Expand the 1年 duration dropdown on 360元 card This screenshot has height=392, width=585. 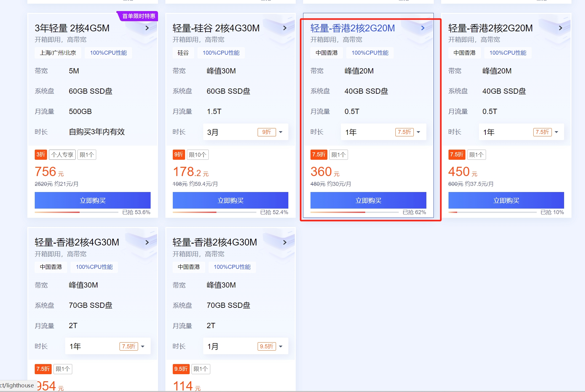383,132
